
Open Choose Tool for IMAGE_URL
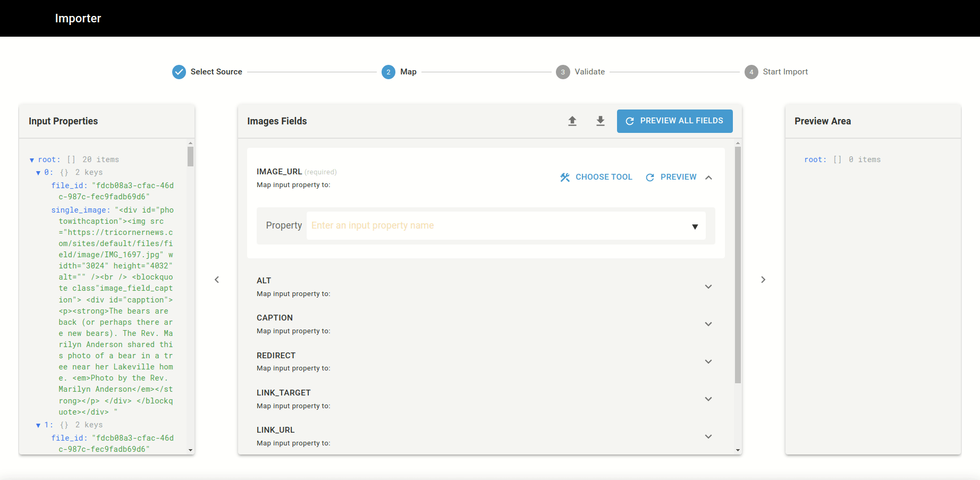[596, 177]
